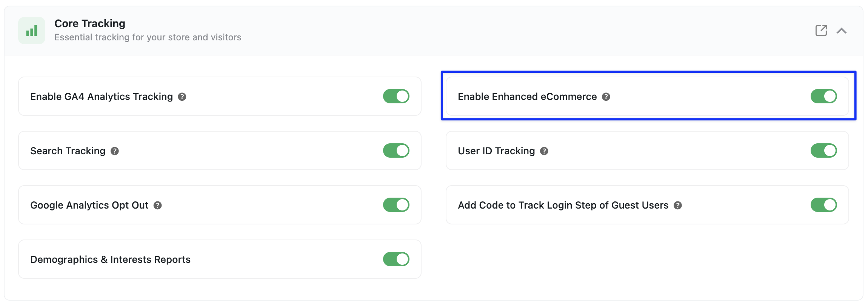Open Core Tracking in external link icon
This screenshot has height=304, width=868.
pos(821,31)
